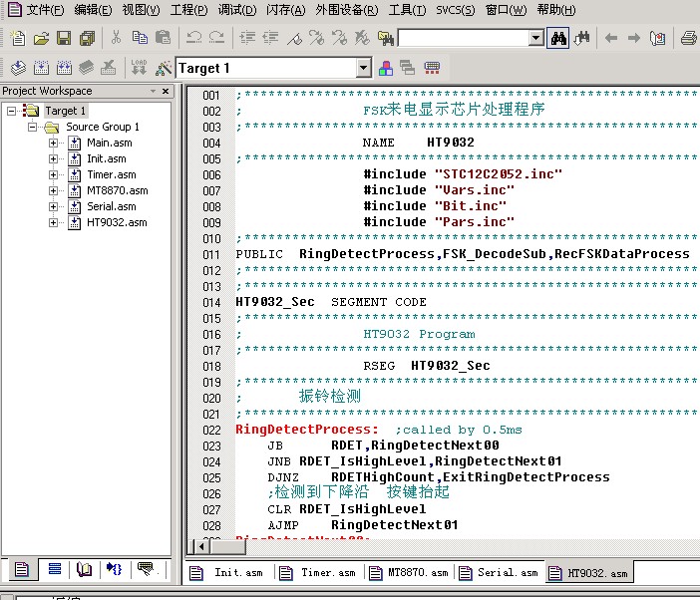Redo the last edit
Screen dimensions: 700x600
[x=217, y=38]
